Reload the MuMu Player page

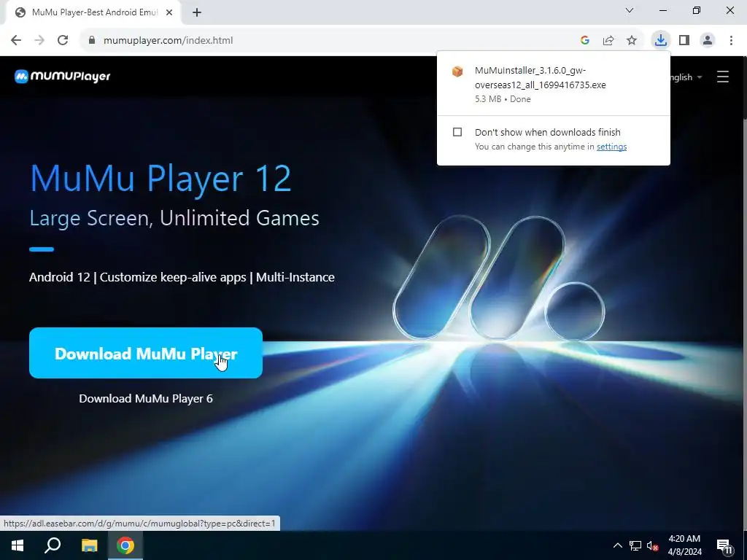tap(63, 40)
